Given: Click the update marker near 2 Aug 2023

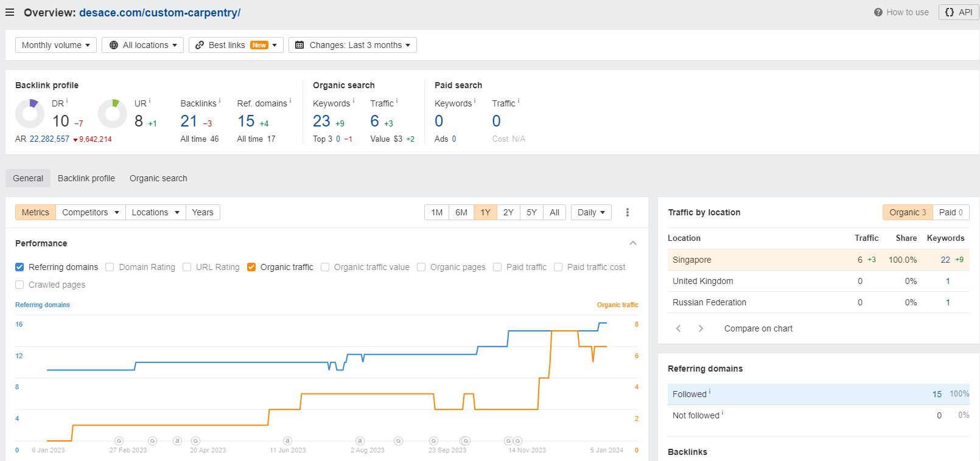Looking at the screenshot, I should pyautogui.click(x=360, y=441).
